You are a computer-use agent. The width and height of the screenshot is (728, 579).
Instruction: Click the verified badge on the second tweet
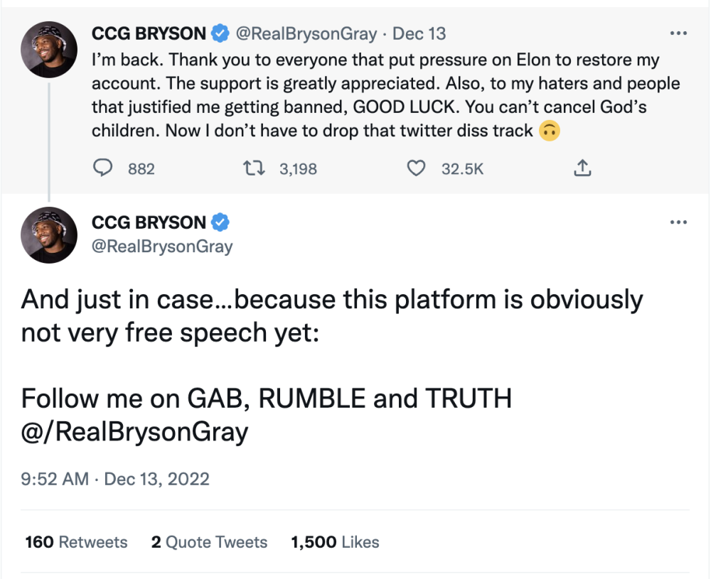point(220,222)
